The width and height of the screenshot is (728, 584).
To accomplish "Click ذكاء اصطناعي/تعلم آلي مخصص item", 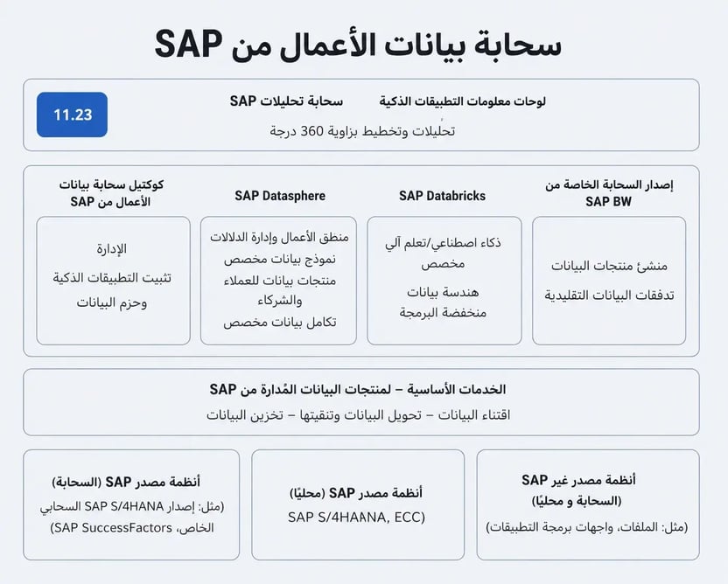I will tap(443, 253).
